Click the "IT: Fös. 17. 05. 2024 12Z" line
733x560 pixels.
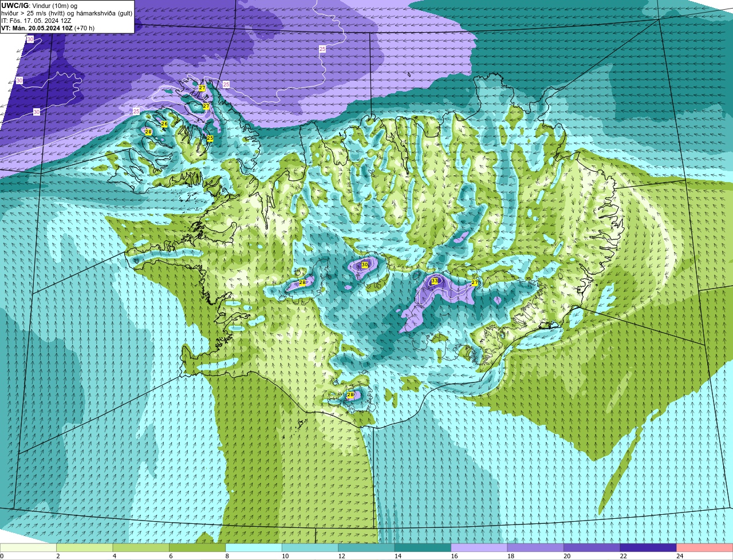point(36,21)
